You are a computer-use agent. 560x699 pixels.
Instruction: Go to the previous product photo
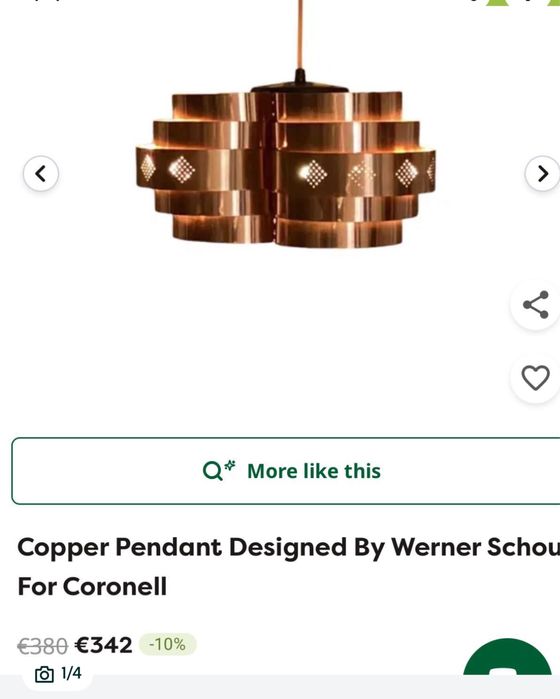[x=41, y=173]
